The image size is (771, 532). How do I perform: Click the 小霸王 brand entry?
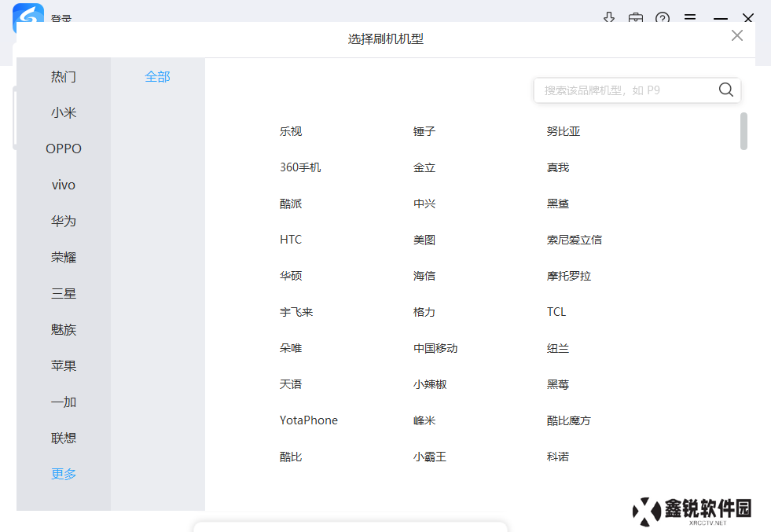(429, 457)
